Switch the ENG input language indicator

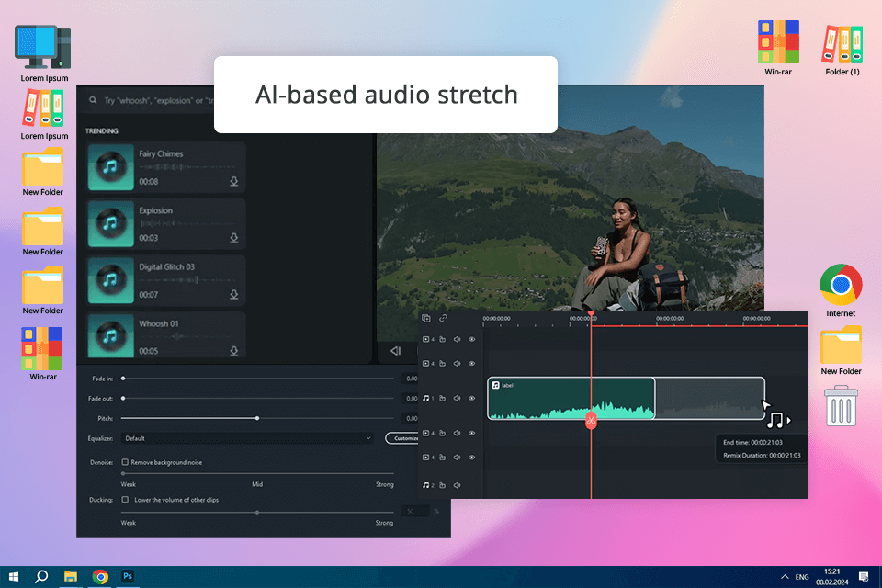[802, 577]
